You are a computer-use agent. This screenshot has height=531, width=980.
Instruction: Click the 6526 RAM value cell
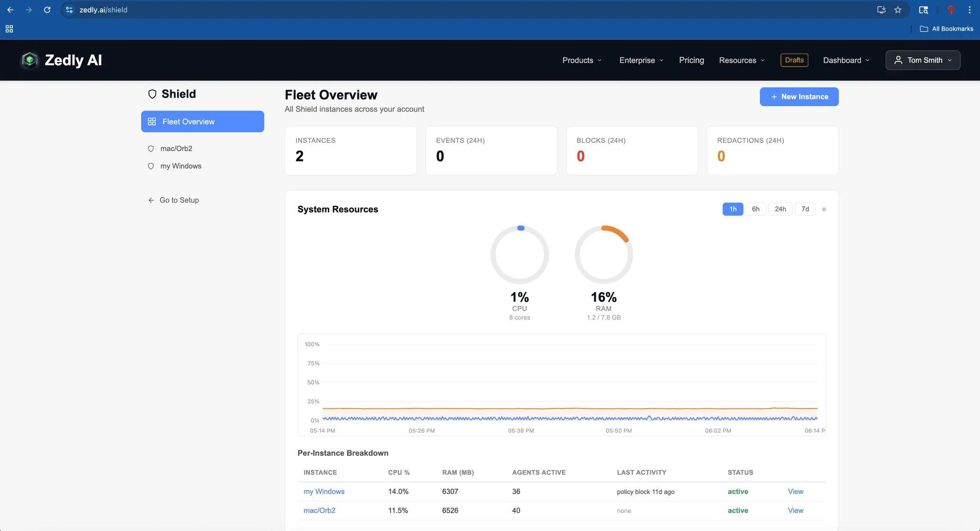click(450, 510)
